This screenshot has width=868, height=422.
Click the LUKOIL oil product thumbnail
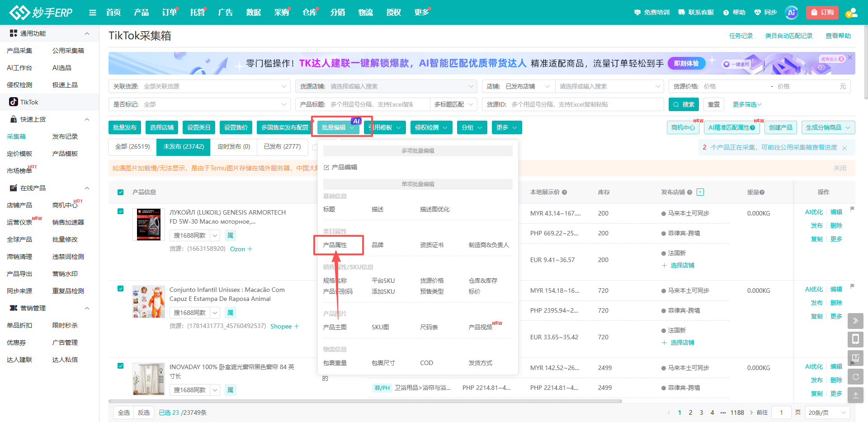[149, 225]
